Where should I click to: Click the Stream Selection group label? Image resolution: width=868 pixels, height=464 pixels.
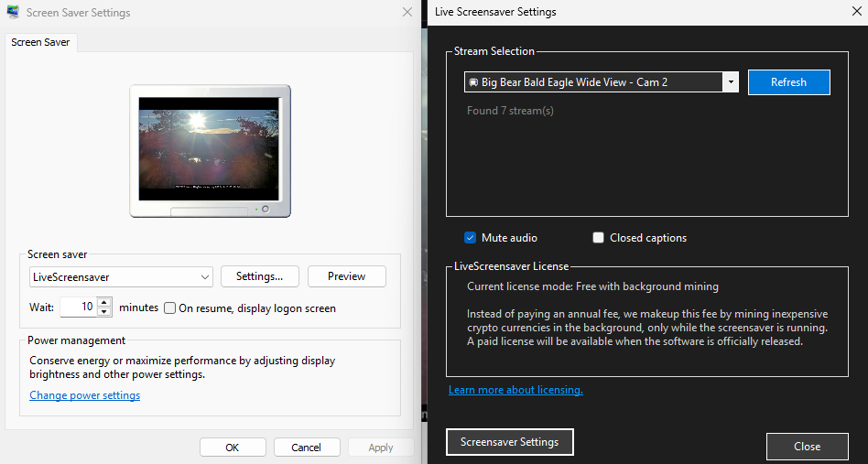pyautogui.click(x=494, y=51)
